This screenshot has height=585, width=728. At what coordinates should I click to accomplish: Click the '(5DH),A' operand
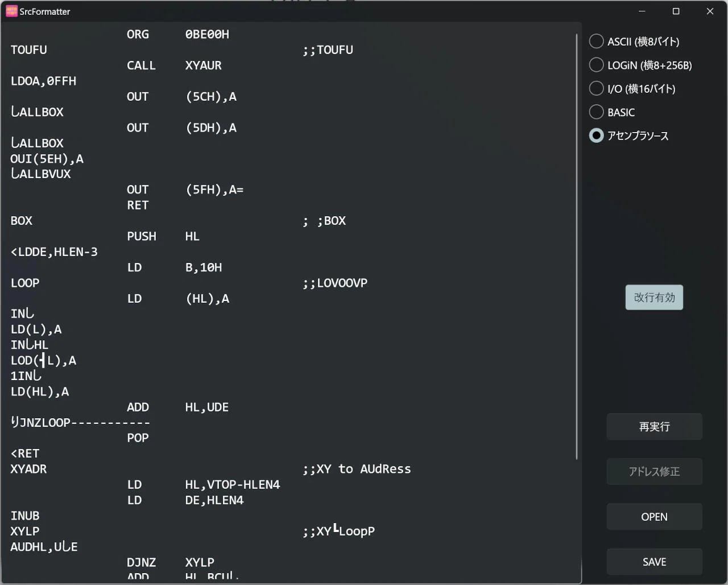[x=211, y=127]
